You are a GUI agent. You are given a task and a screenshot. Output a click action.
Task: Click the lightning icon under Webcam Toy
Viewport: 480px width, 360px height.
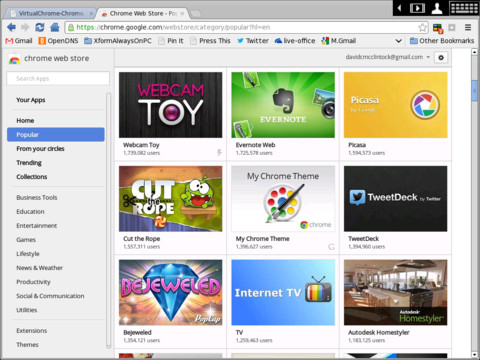[219, 153]
